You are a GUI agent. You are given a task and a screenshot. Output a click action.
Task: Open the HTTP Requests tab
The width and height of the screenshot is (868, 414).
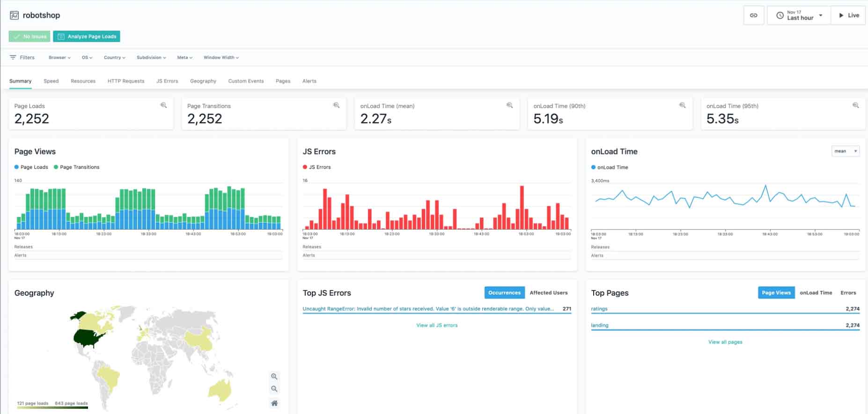click(x=126, y=81)
